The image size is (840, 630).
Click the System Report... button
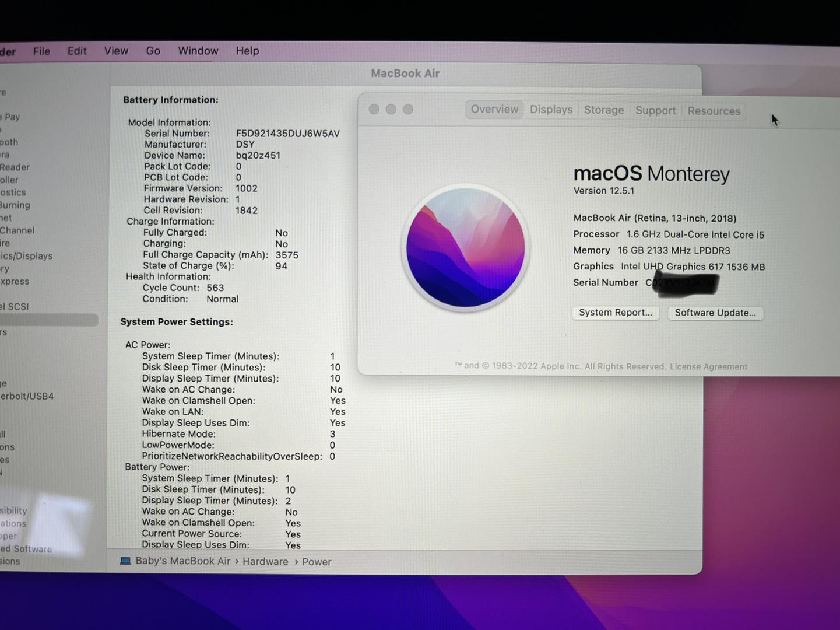(616, 313)
